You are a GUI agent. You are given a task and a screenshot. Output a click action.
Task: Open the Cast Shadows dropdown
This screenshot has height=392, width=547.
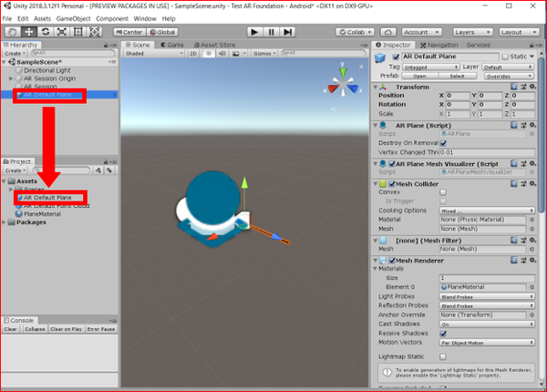[x=487, y=324]
